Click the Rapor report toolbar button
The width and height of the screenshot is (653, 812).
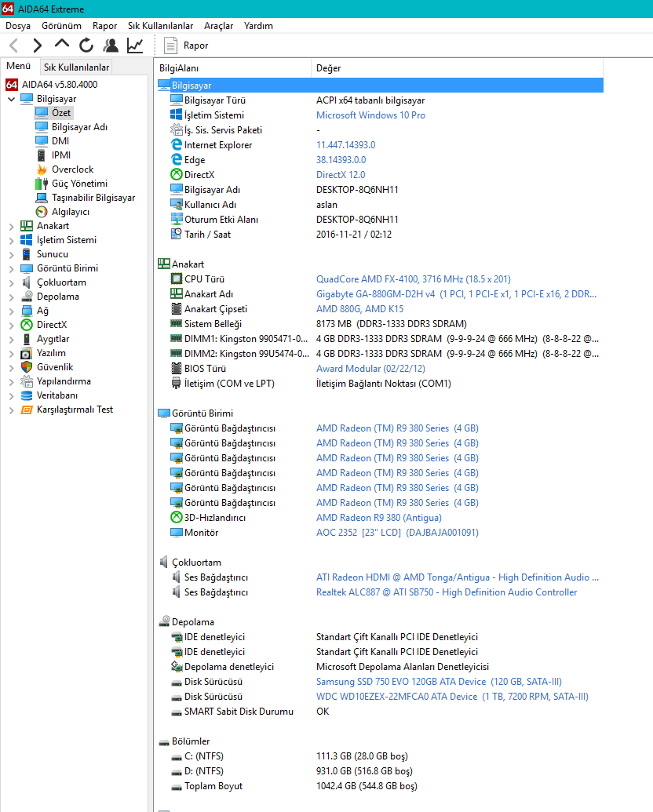coord(186,46)
